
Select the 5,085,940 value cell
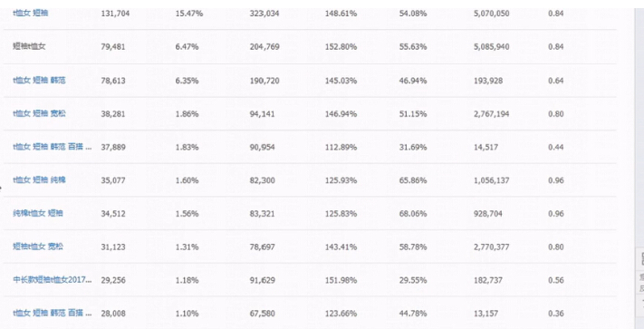491,47
